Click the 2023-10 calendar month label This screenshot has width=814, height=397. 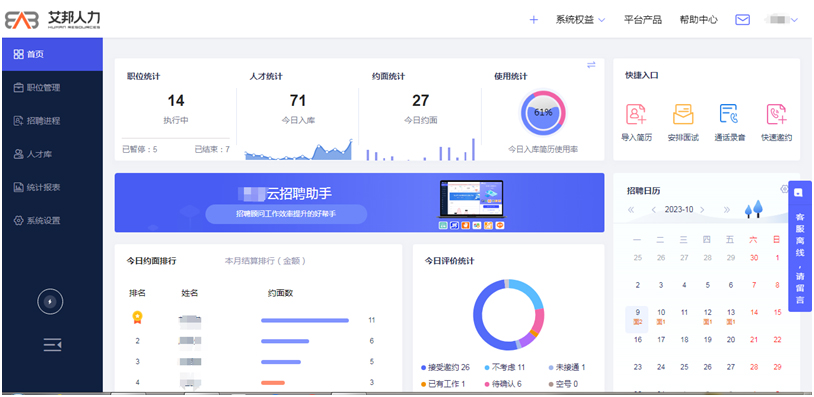(x=679, y=210)
